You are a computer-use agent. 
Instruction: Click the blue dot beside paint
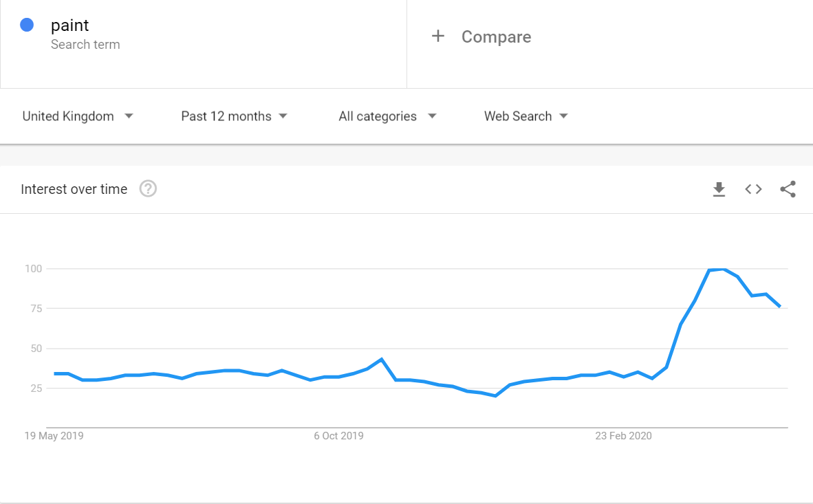[x=28, y=25]
